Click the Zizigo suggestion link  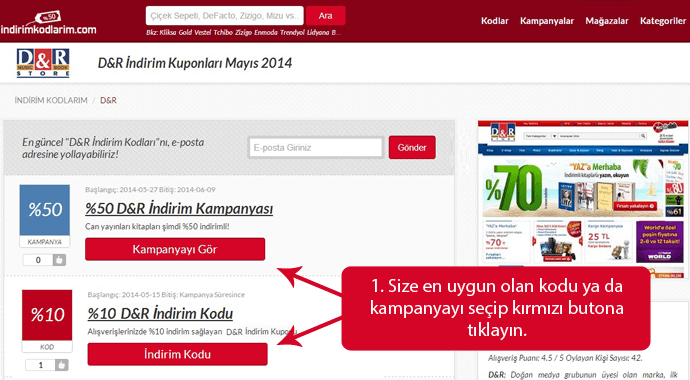coord(243,33)
